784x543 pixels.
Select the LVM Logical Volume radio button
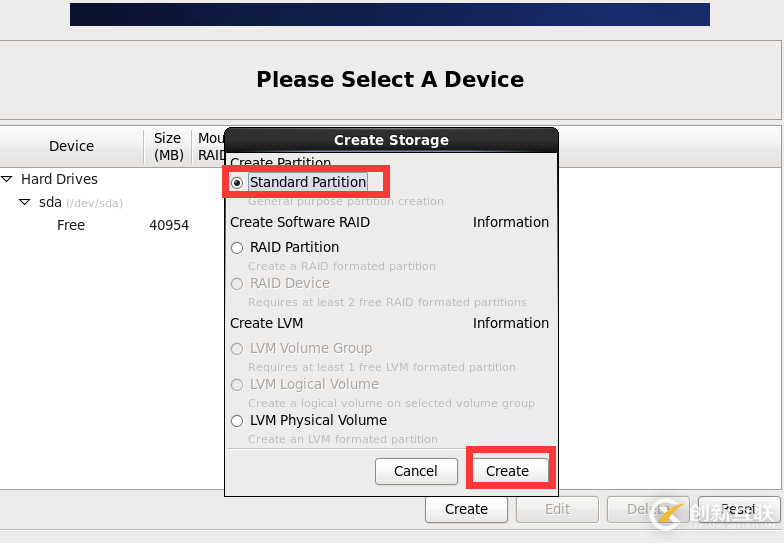[237, 385]
